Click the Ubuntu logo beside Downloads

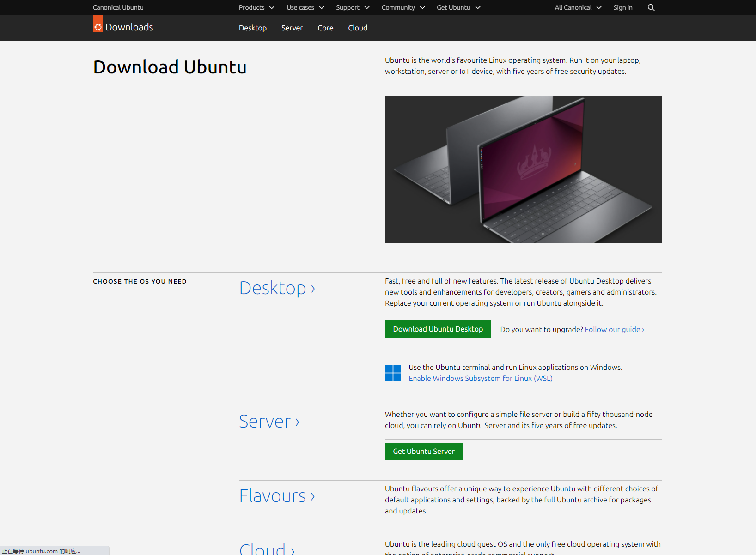coord(98,24)
